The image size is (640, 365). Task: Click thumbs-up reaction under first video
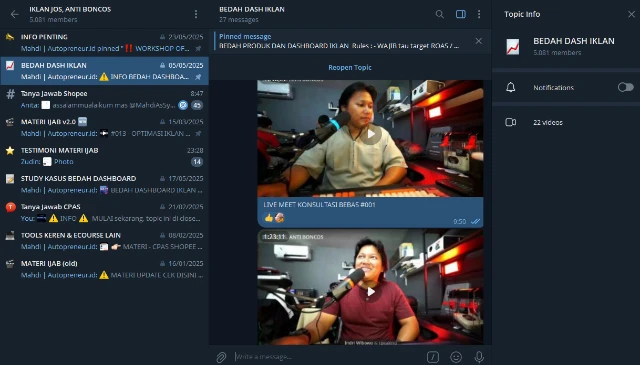point(269,218)
